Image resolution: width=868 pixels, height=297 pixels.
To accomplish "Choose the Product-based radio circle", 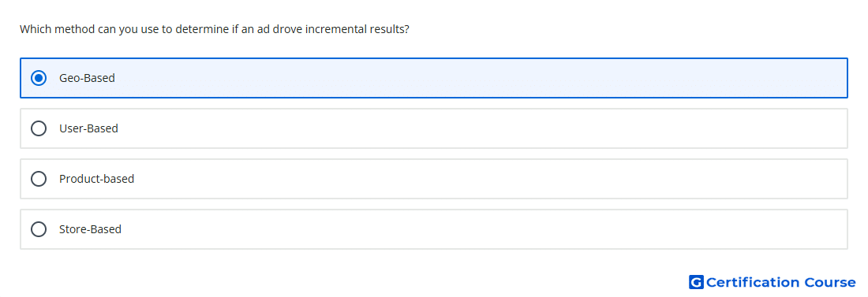I will coord(38,179).
